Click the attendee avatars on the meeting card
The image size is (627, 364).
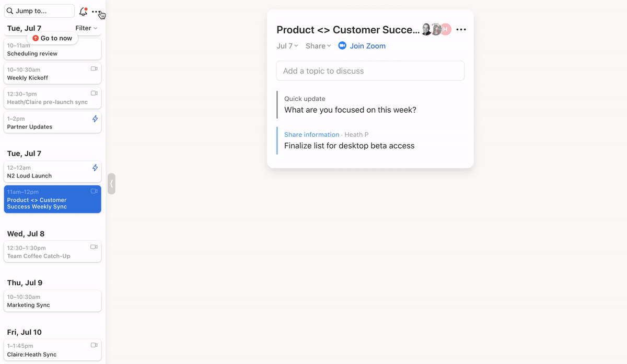click(436, 30)
